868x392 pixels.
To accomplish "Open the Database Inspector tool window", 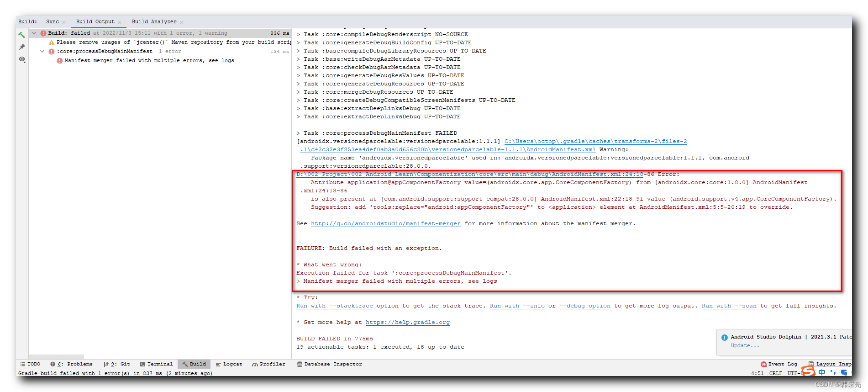I will click(329, 364).
